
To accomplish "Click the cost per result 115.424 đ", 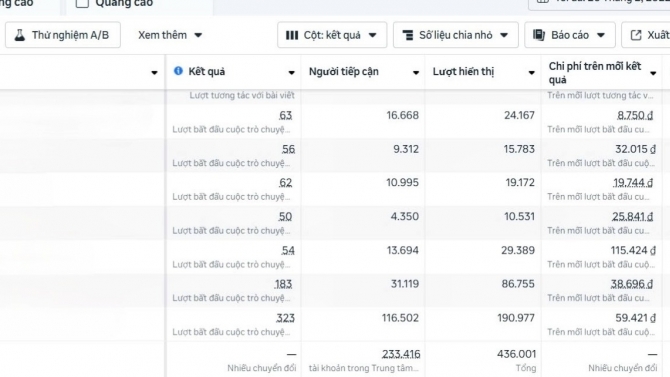I will [x=633, y=250].
